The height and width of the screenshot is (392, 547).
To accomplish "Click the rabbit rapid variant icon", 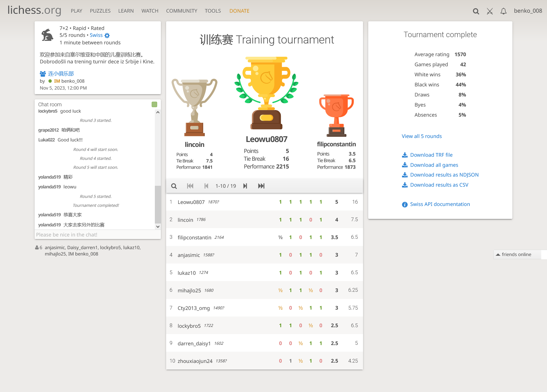I will tap(47, 35).
